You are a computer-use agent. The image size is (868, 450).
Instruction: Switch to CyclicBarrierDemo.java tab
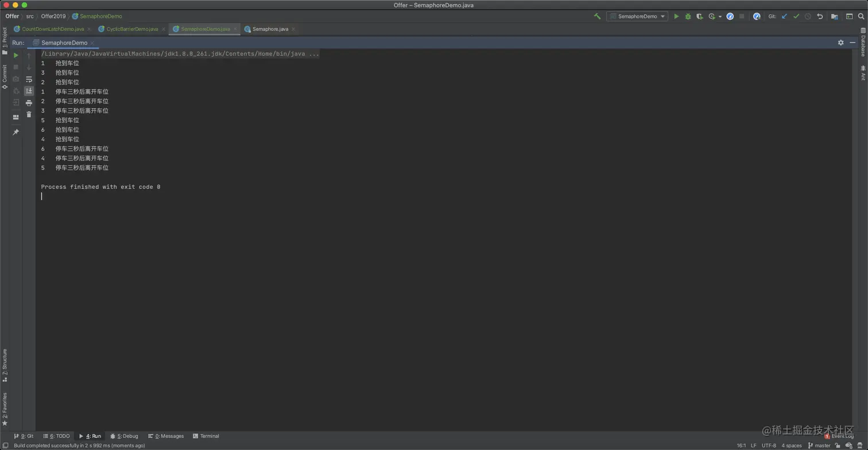pyautogui.click(x=128, y=29)
